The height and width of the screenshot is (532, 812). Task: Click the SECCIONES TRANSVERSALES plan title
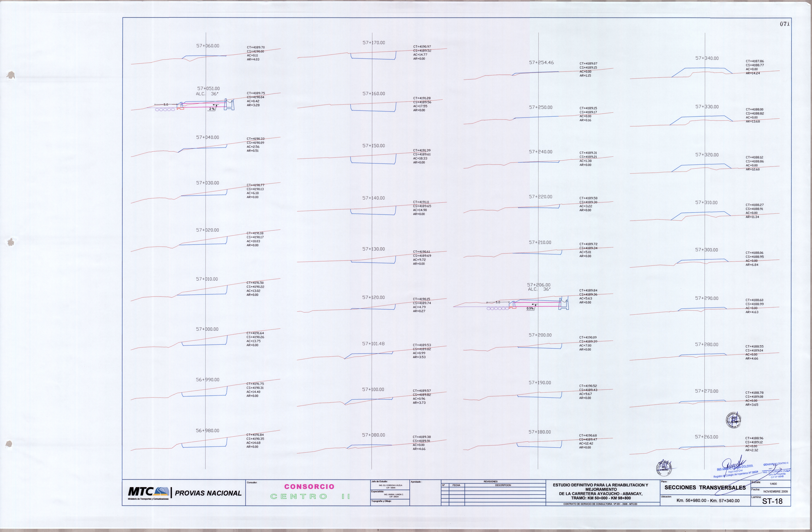tap(705, 488)
